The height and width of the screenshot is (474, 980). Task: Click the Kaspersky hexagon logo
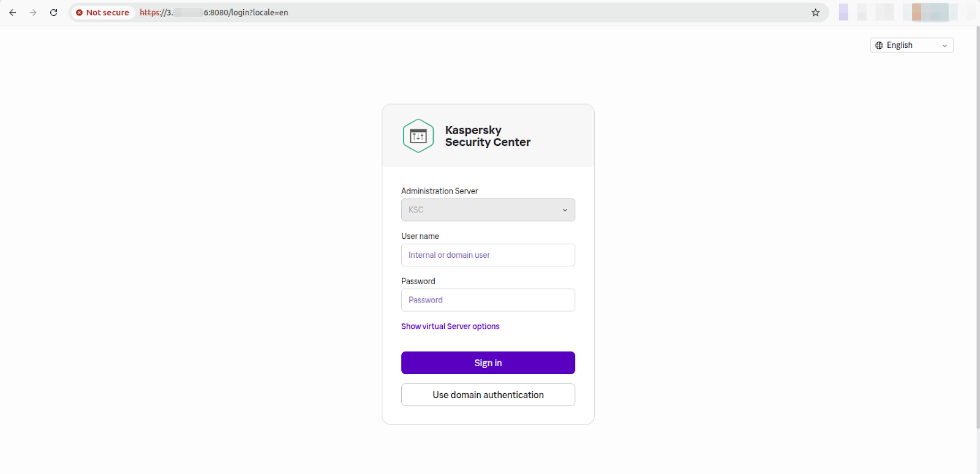coord(418,136)
